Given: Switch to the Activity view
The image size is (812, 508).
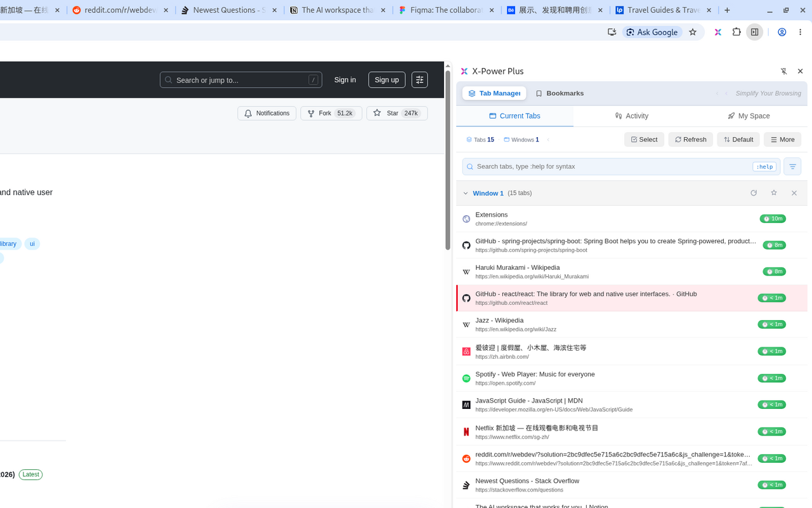Looking at the screenshot, I should [632, 116].
